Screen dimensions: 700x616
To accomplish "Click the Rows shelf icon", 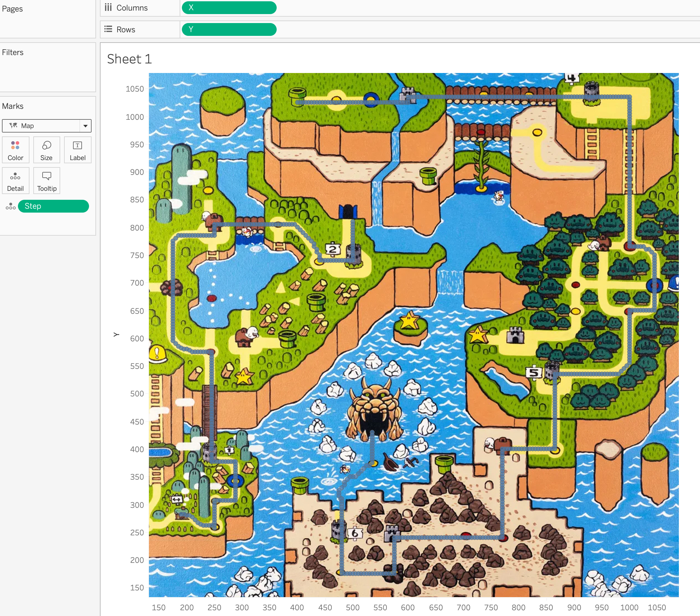I will click(x=108, y=29).
